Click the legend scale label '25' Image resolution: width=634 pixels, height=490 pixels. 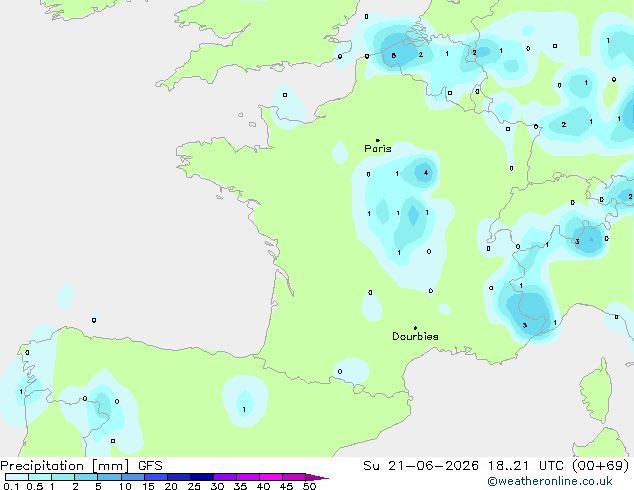194,486
